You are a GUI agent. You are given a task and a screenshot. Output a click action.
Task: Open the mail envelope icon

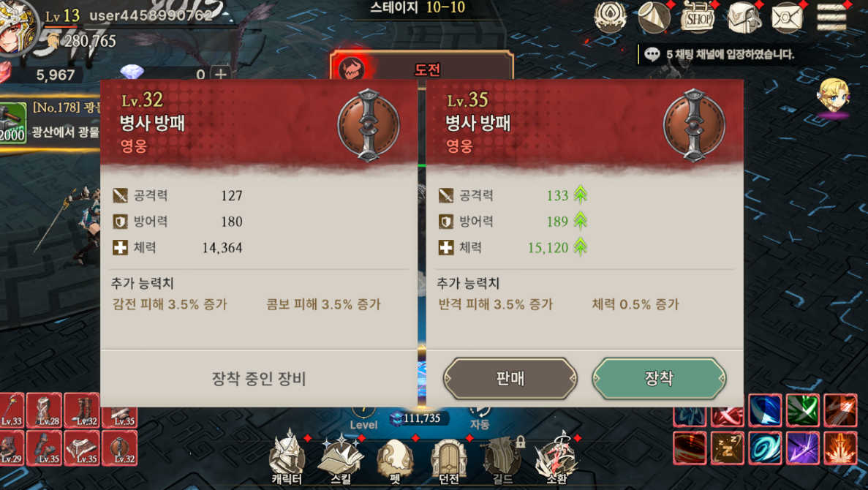(x=787, y=18)
